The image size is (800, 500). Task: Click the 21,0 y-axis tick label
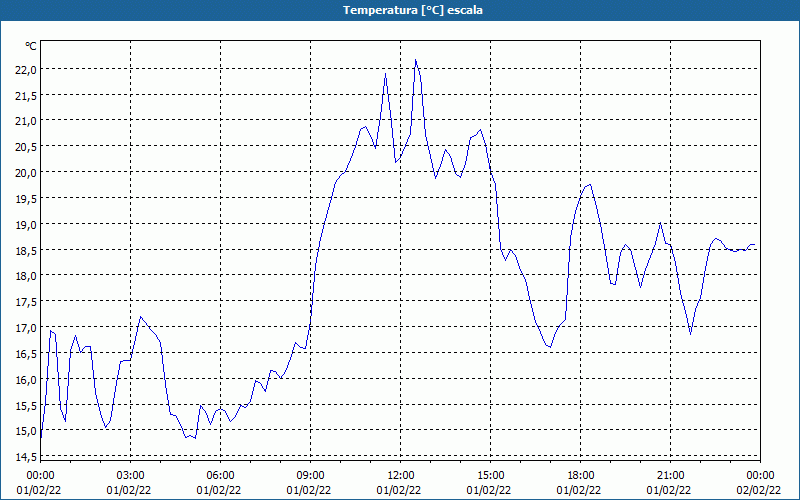point(26,121)
